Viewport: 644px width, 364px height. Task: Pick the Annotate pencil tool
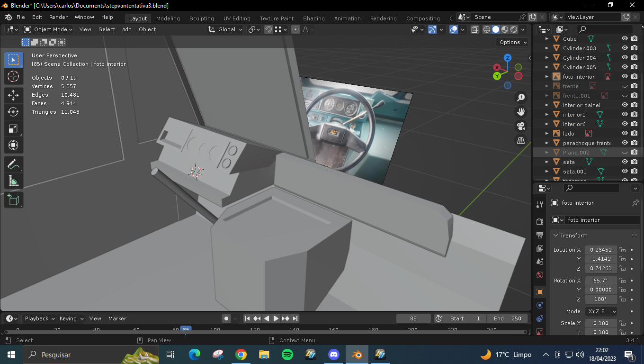(x=14, y=164)
